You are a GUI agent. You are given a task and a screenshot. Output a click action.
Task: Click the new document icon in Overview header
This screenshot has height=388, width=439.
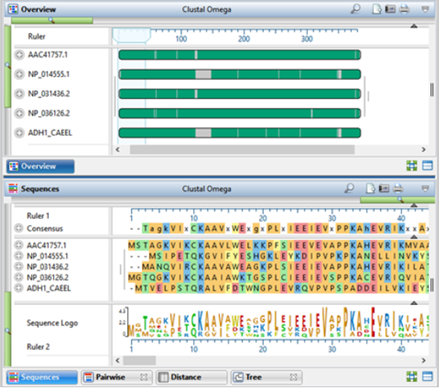(x=377, y=9)
